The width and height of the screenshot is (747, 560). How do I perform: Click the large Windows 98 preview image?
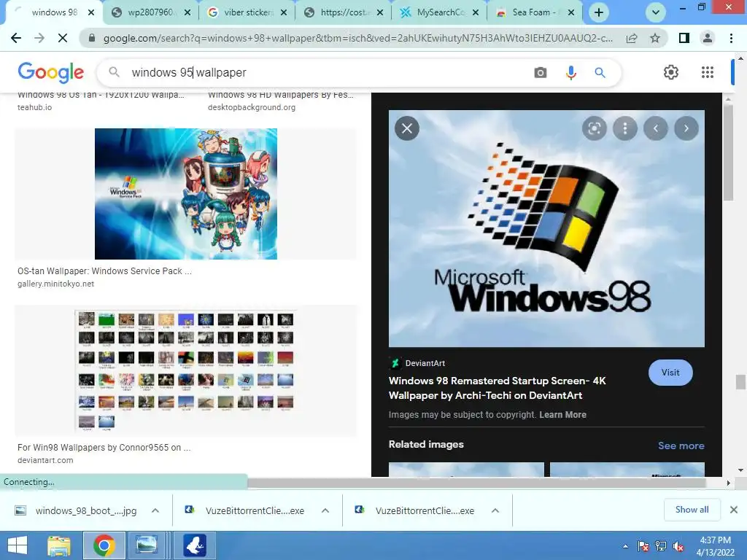click(x=546, y=228)
